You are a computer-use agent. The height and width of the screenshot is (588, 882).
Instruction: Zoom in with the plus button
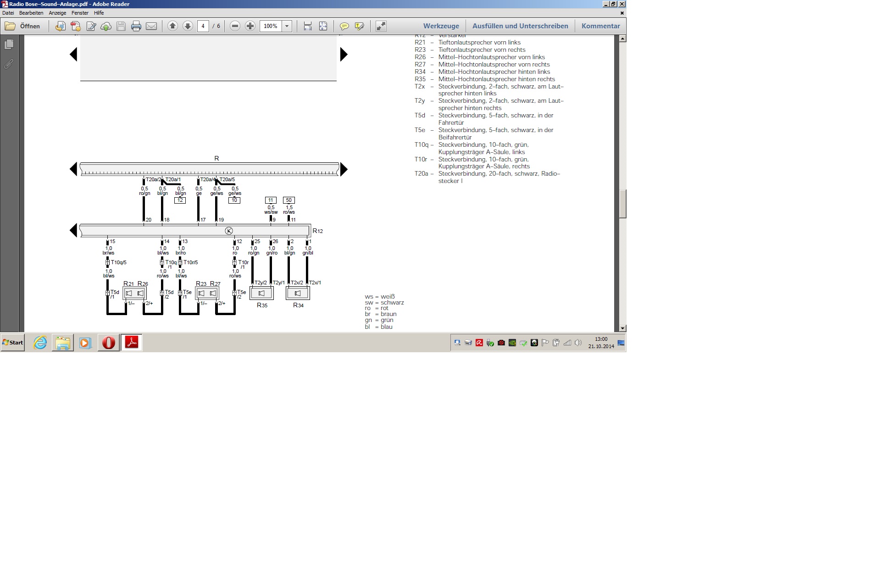250,26
